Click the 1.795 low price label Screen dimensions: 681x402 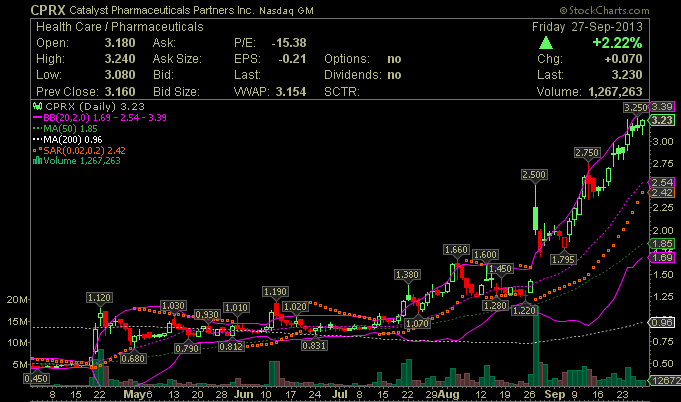[563, 259]
